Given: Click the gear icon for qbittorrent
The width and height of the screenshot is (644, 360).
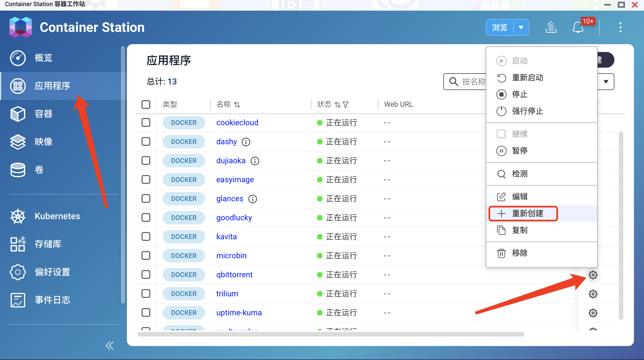Looking at the screenshot, I should point(593,275).
